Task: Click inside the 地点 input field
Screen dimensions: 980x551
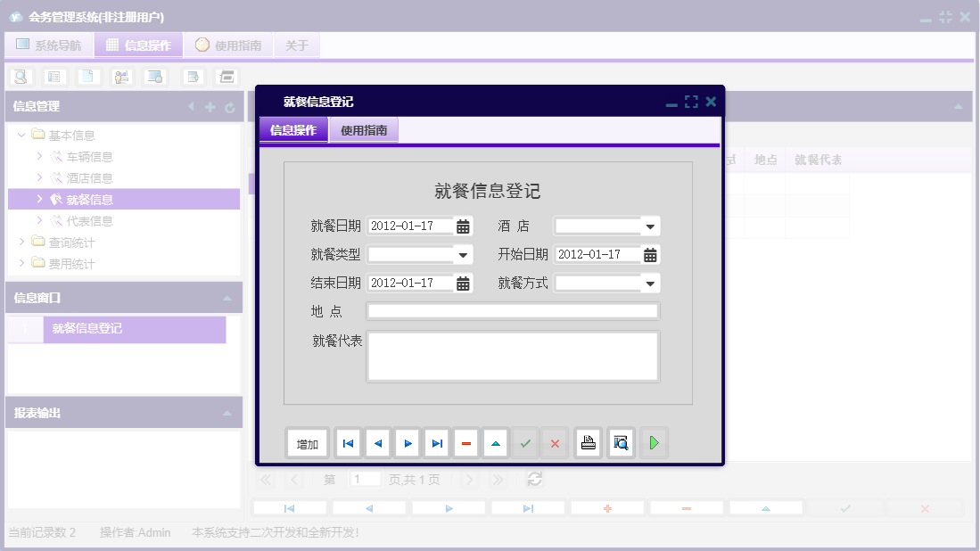Action: pyautogui.click(x=513, y=310)
